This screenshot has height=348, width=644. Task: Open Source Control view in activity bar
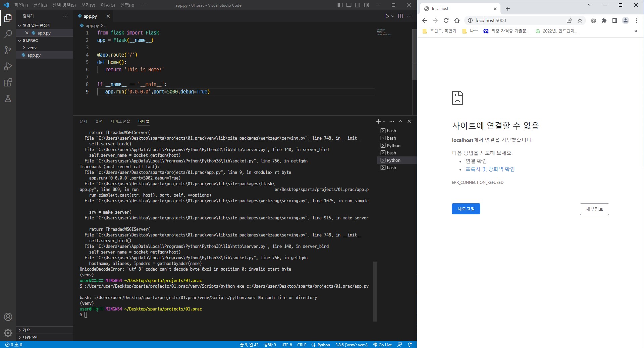coord(8,50)
